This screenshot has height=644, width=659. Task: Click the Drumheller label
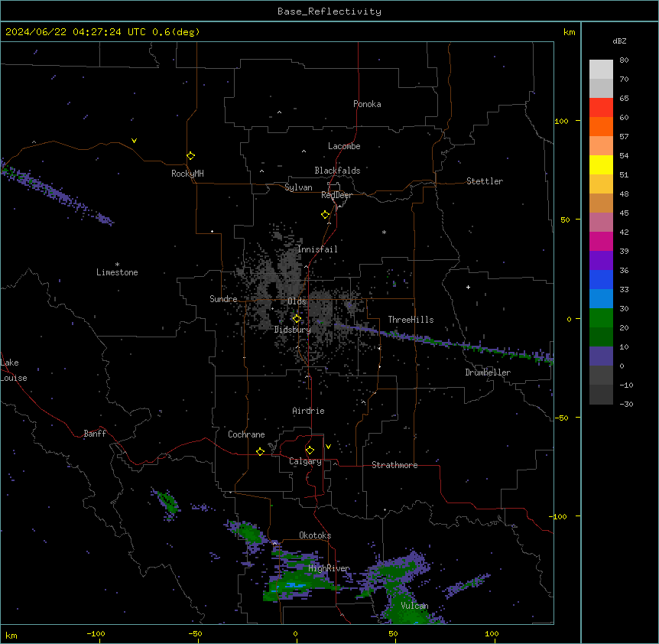pos(488,372)
